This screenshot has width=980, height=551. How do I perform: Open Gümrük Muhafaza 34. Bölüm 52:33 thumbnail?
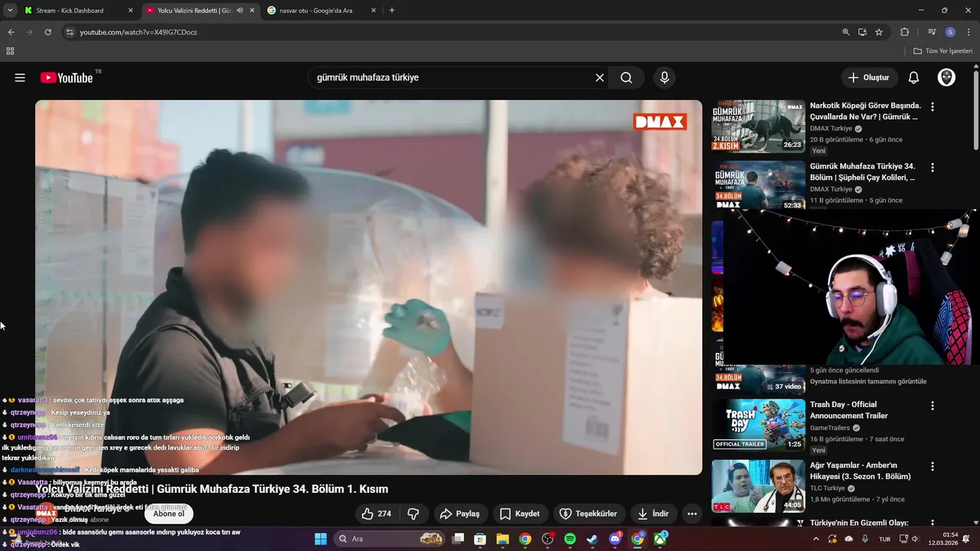(x=759, y=186)
